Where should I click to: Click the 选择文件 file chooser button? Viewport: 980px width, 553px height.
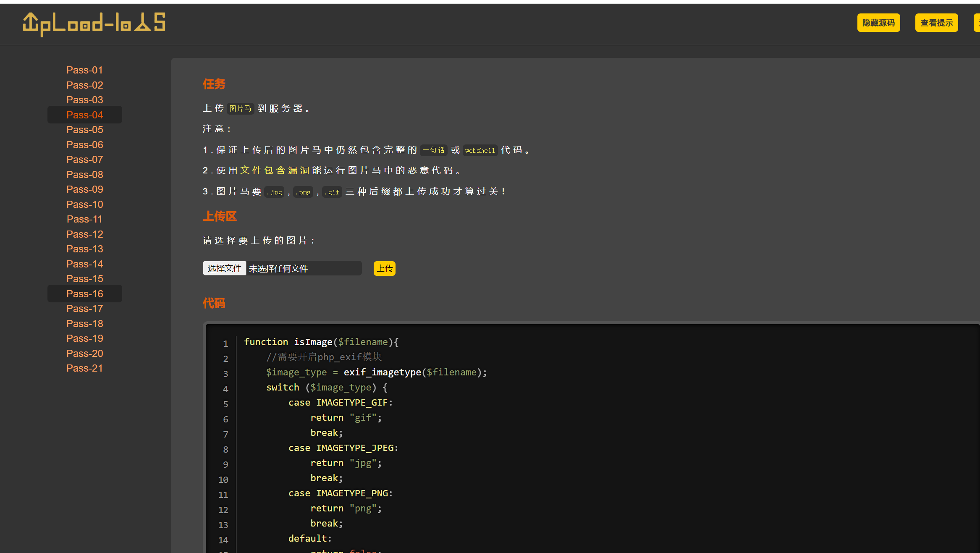point(224,268)
